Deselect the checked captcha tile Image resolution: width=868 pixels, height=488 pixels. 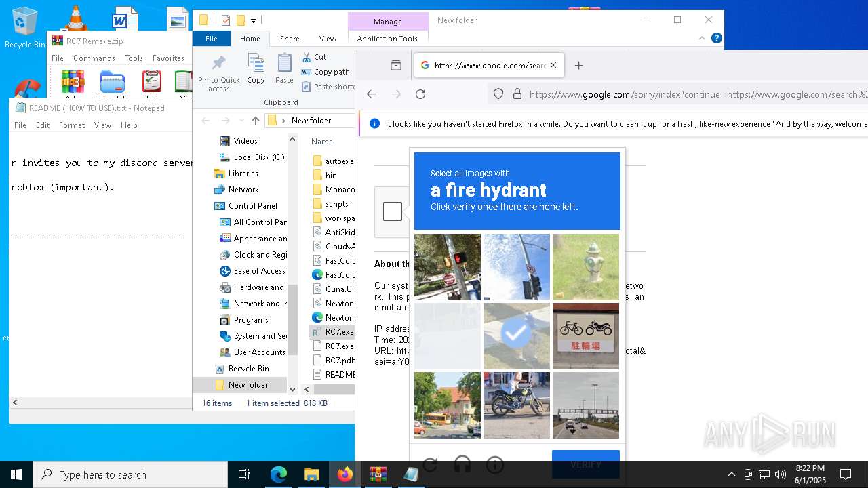pos(517,336)
